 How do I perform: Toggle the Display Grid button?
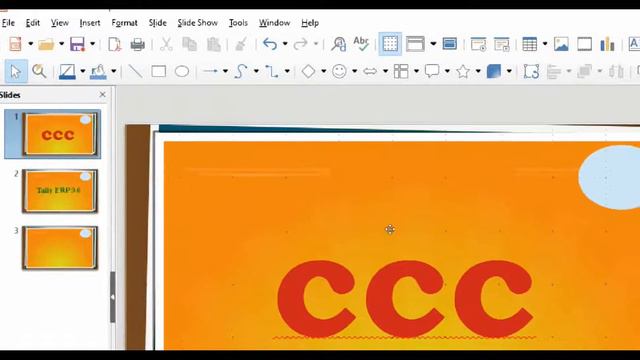(x=390, y=44)
